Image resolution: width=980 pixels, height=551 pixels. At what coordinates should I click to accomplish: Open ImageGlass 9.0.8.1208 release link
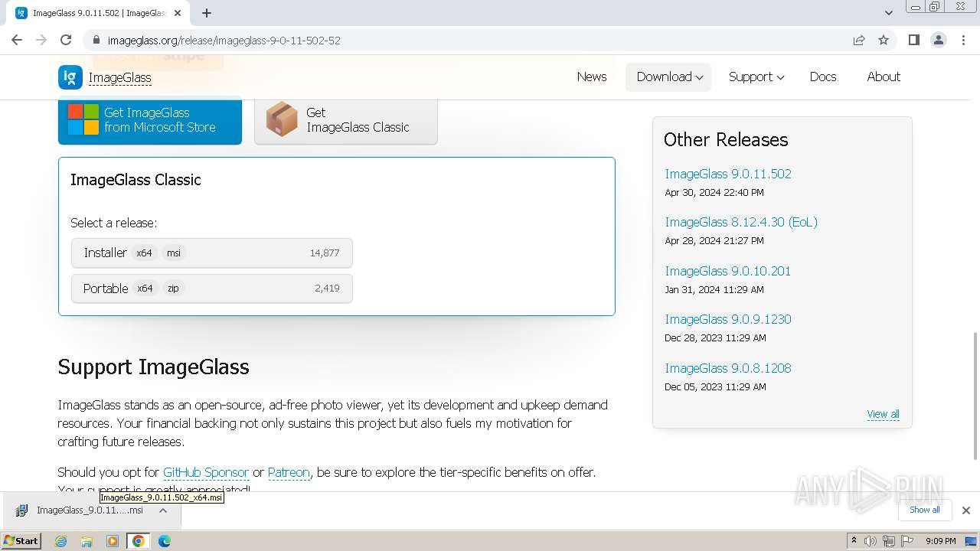(728, 368)
